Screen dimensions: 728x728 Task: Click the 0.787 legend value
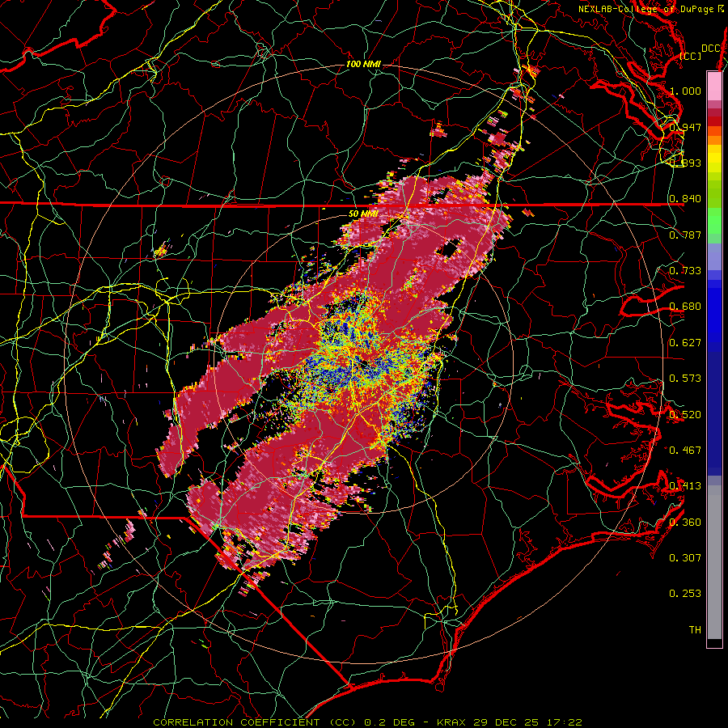point(685,235)
